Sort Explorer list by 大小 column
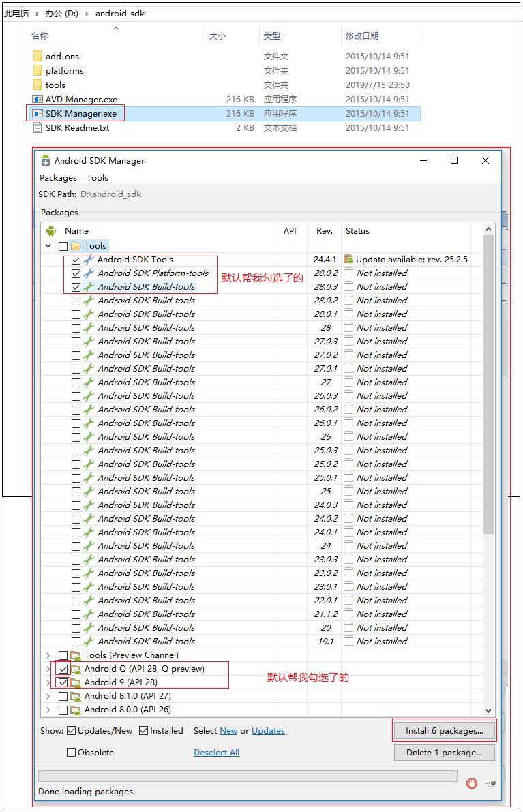The width and height of the screenshot is (523, 812). [x=218, y=35]
